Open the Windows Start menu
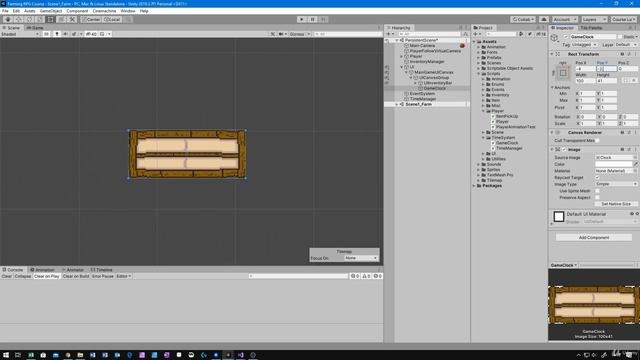The width and height of the screenshot is (640, 360). [x=6, y=355]
